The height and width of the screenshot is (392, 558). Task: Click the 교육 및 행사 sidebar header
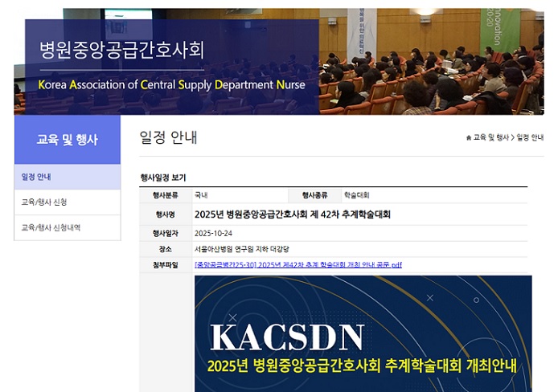coord(67,140)
